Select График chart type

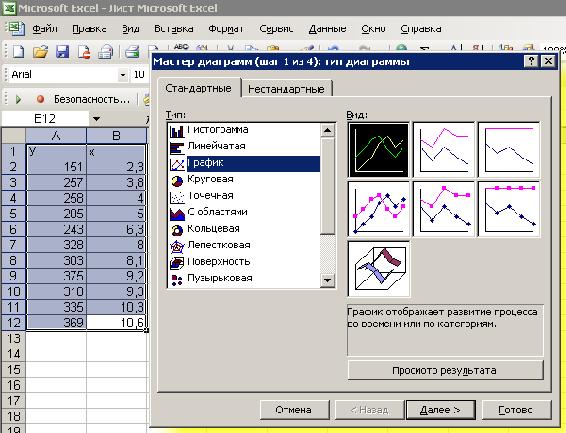tap(244, 163)
